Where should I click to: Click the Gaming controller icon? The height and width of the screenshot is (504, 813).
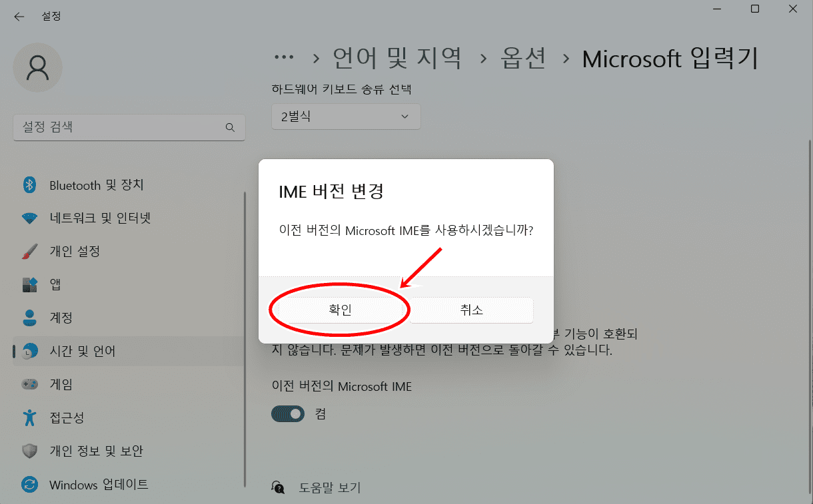pos(29,385)
